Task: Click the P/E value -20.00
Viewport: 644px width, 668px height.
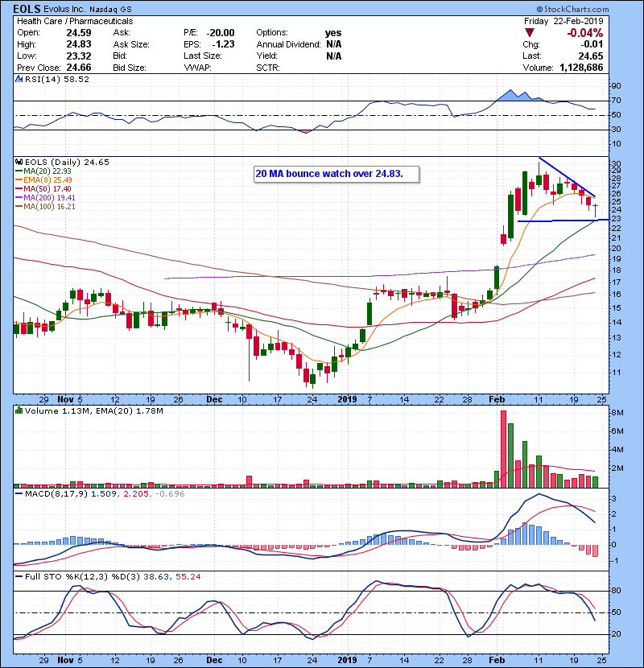Action: [221, 33]
